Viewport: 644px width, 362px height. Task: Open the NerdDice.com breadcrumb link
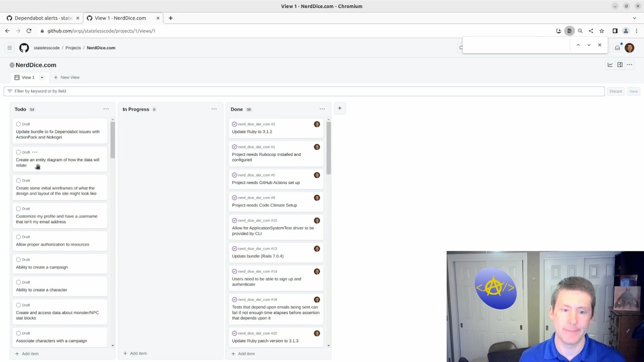tap(101, 48)
